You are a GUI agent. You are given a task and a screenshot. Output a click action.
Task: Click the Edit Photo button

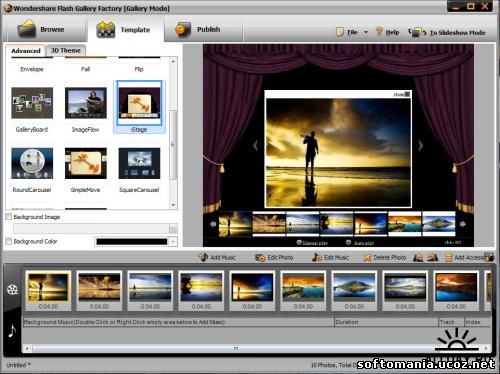(x=274, y=257)
